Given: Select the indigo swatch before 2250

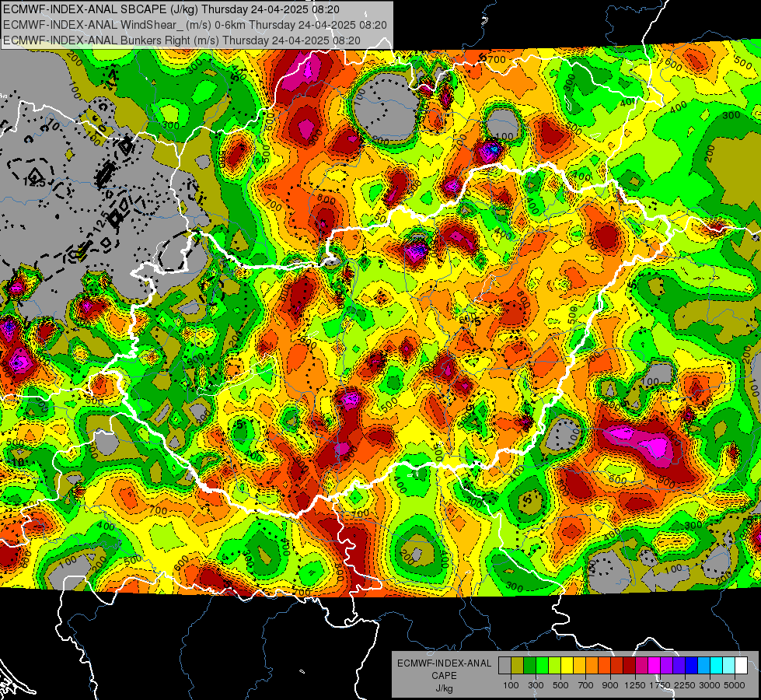Looking at the screenshot, I should (x=679, y=666).
